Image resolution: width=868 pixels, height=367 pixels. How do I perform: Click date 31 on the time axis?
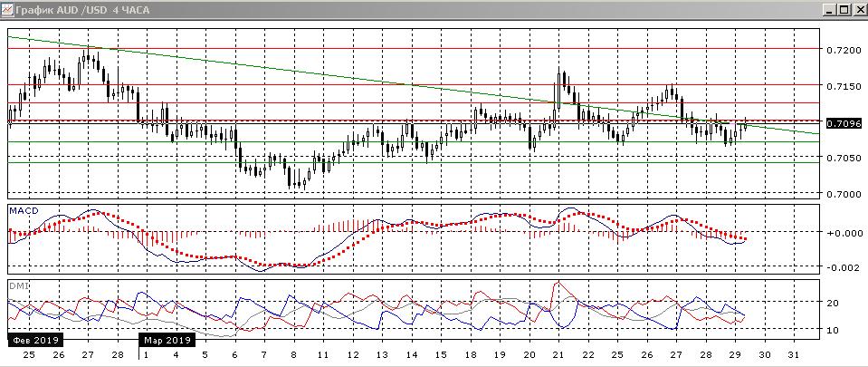[795, 356]
